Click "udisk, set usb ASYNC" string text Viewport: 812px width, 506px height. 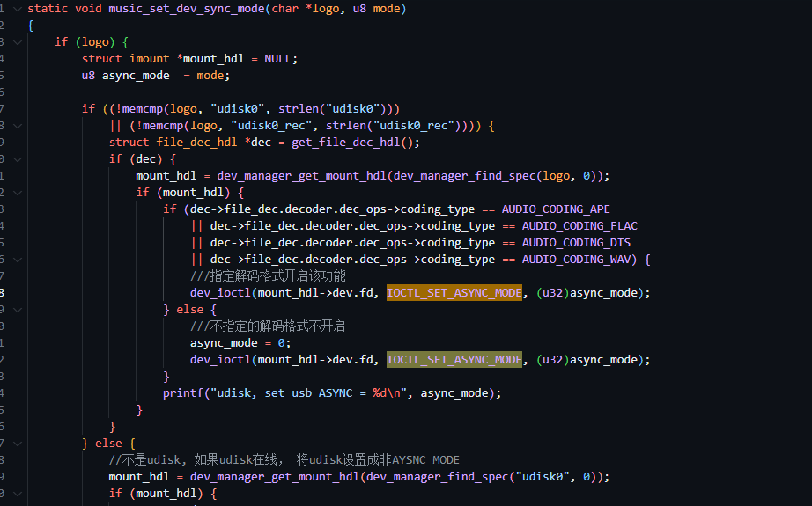click(284, 393)
